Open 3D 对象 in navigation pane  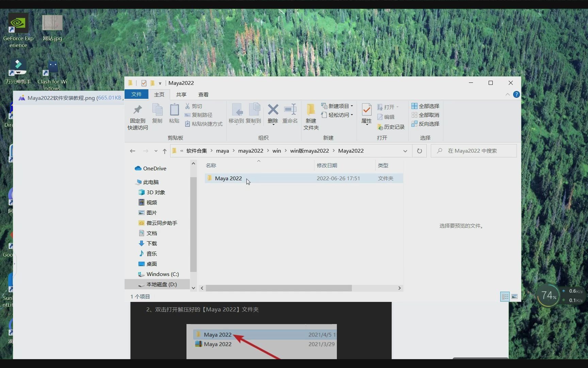pos(152,192)
